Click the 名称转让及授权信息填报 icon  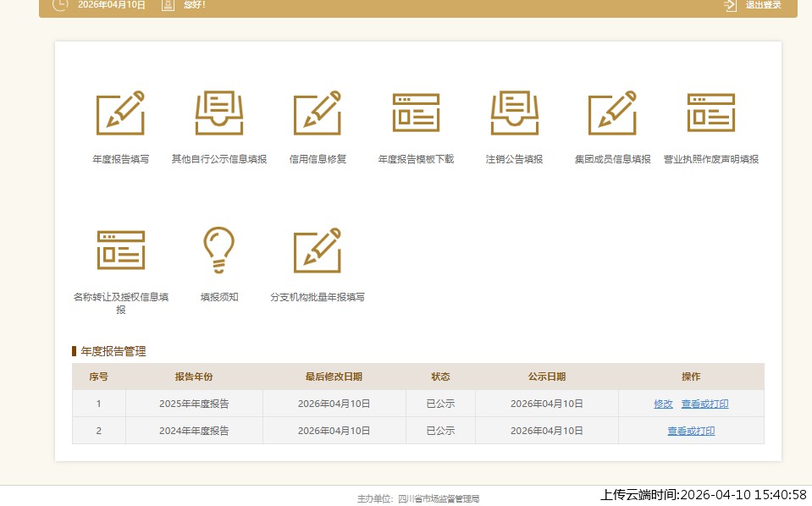tap(119, 248)
